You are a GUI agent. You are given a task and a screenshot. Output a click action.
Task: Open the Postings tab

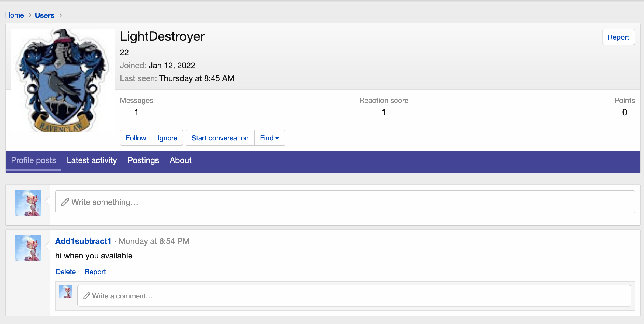[143, 160]
